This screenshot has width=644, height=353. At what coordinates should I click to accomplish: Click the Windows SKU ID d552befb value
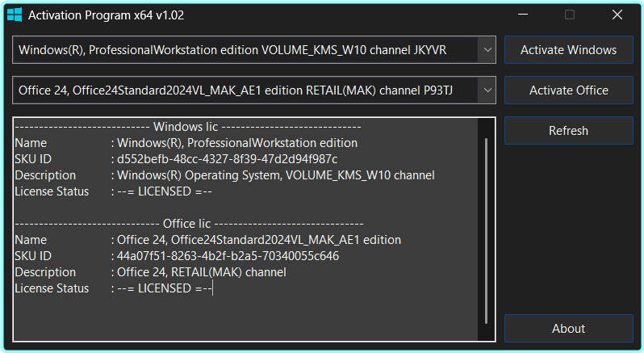click(227, 159)
